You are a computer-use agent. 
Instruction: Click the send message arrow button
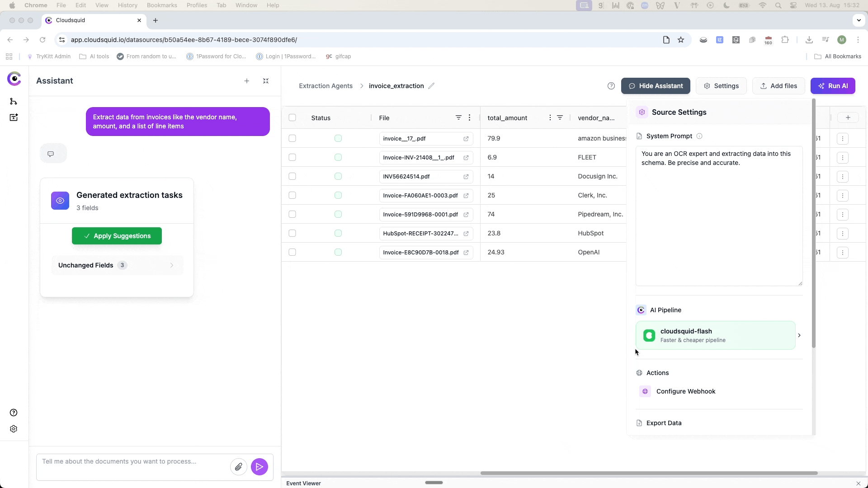pos(259,467)
